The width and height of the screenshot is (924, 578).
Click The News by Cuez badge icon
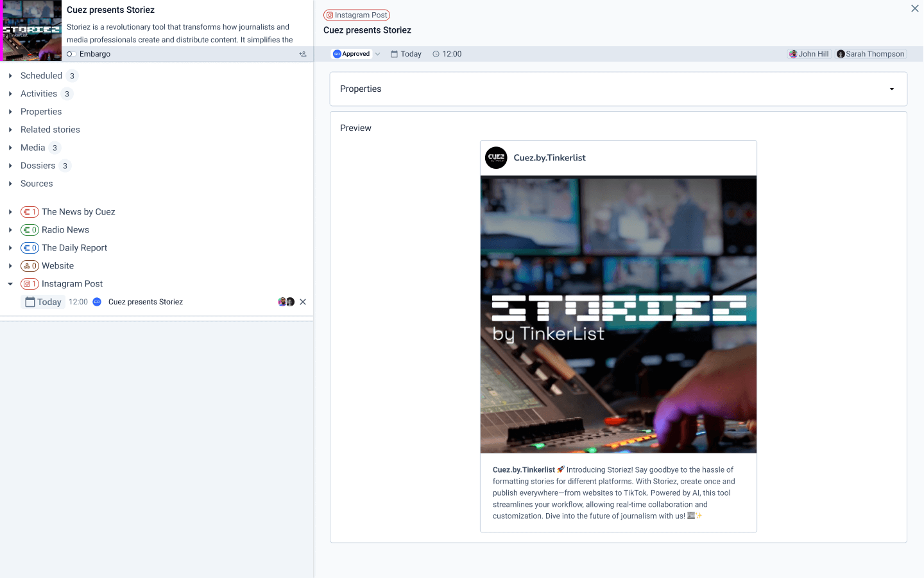point(30,212)
